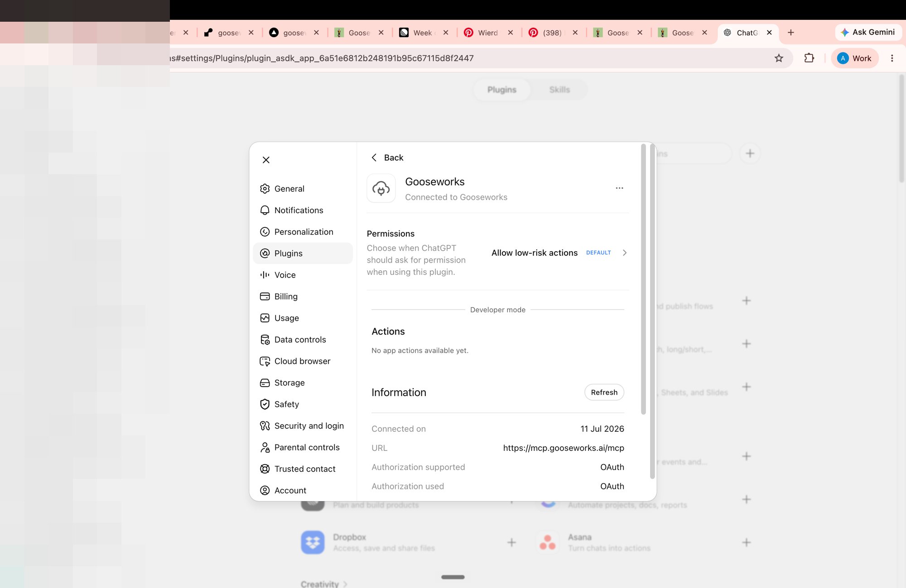
Task: Go Back to the plugins list
Action: coord(387,158)
